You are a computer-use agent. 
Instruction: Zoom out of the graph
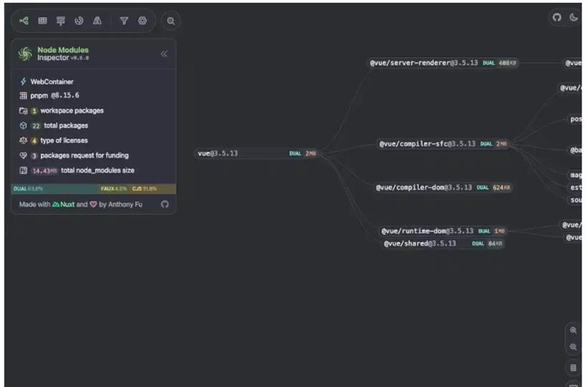[x=574, y=347]
